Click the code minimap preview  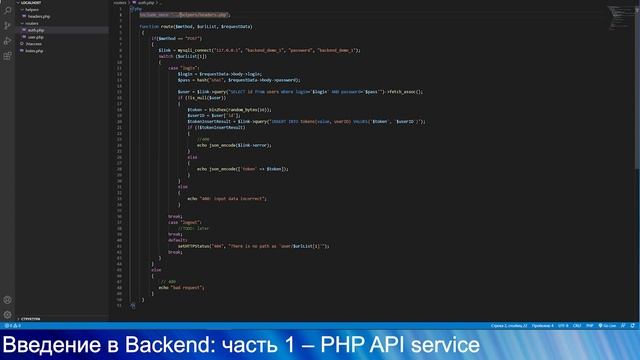pos(620,17)
